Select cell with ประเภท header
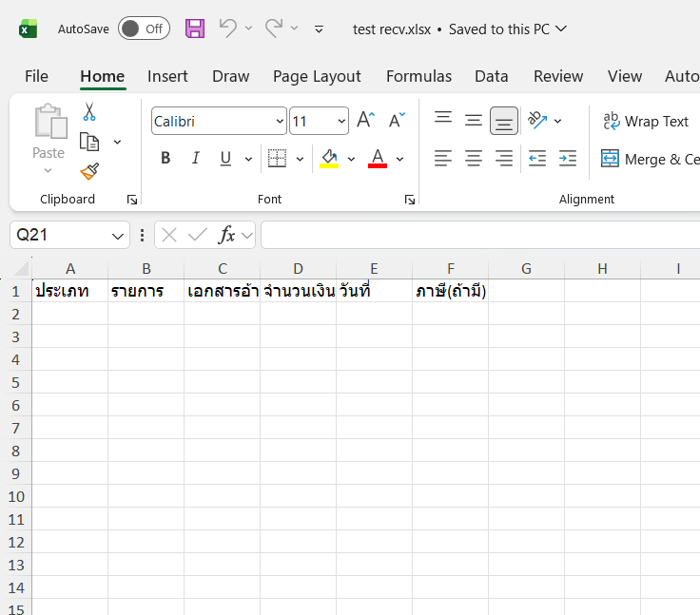The width and height of the screenshot is (700, 615). (x=69, y=291)
